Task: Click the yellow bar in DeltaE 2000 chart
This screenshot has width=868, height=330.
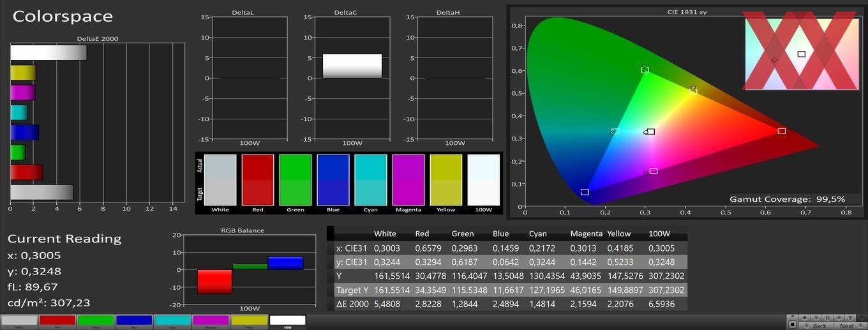Action: point(23,72)
